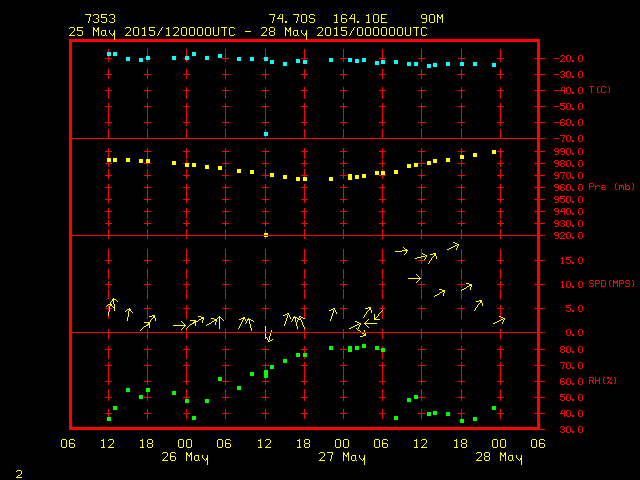Click the 30.0 humidity tick label
The height and width of the screenshot is (480, 640).
[565, 430]
